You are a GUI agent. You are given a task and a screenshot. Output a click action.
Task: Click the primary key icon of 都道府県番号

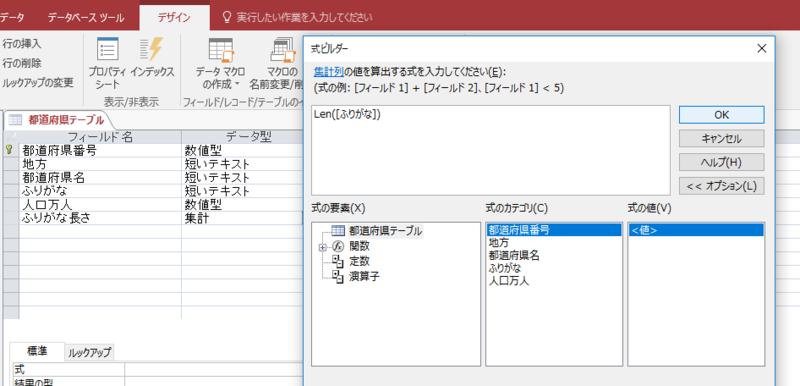point(8,150)
